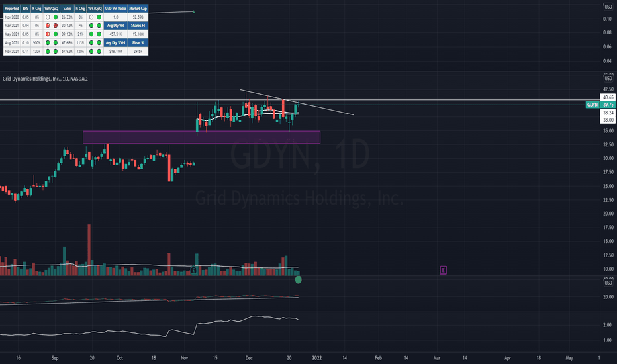Image resolution: width=617 pixels, height=364 pixels.
Task: Click the '$2.59B' market cap value
Action: 138,17
